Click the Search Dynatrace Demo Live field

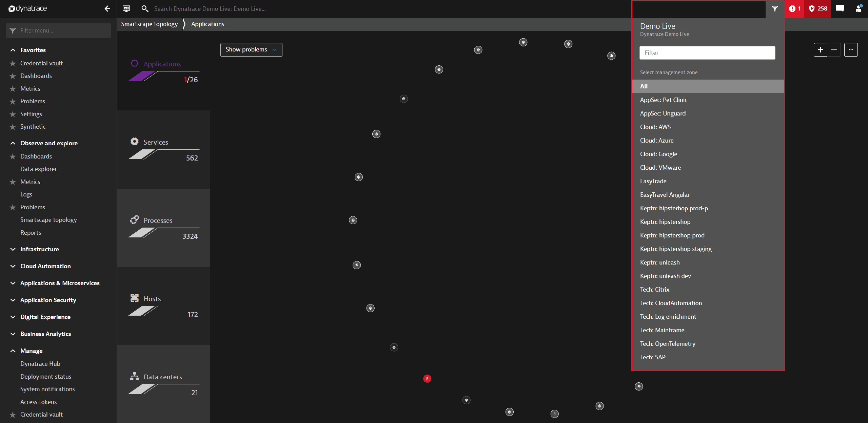pyautogui.click(x=210, y=9)
